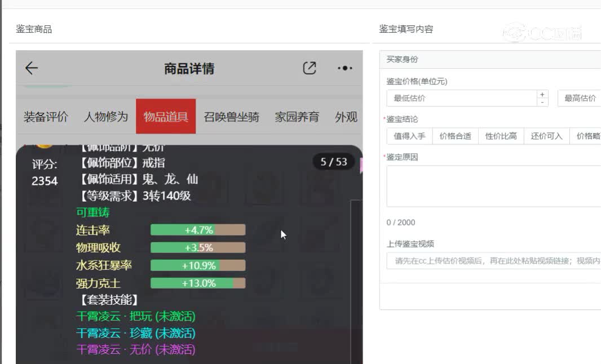Click 干霄凌云 · 珍藏 (未激活) skill text

[x=136, y=333]
